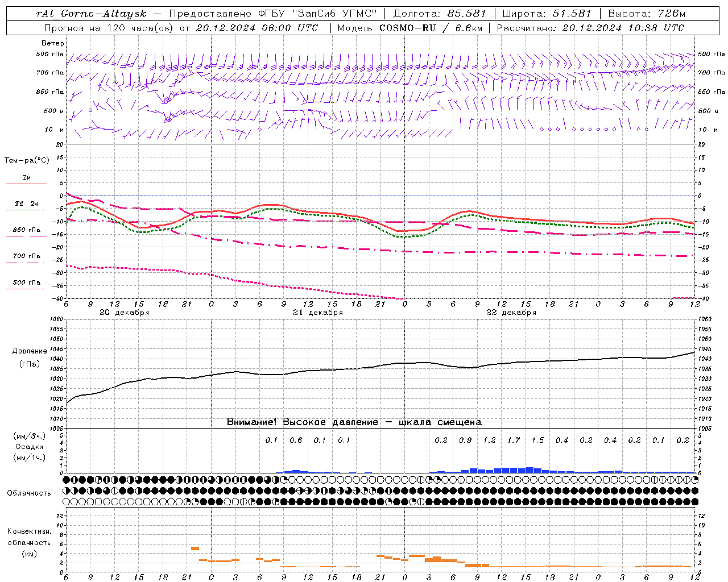Click the Конвективн. облачность label
This screenshot has width=728, height=582.
point(29,537)
